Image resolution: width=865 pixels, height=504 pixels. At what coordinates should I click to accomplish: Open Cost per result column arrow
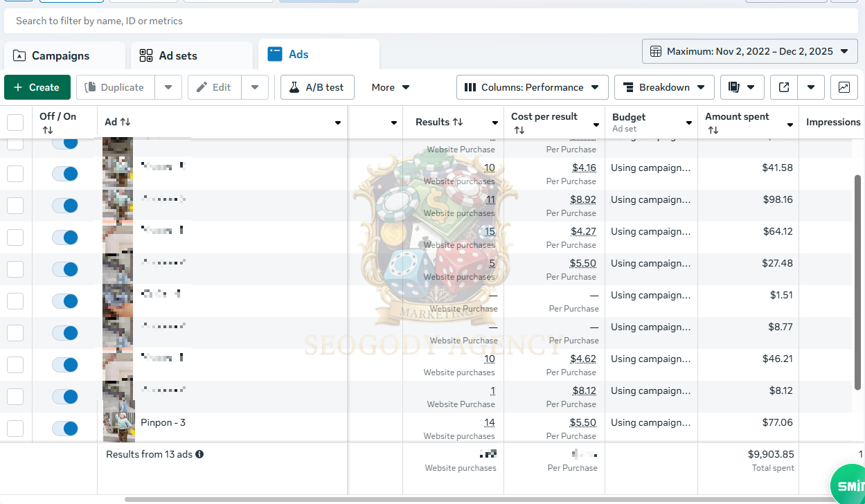pos(596,125)
